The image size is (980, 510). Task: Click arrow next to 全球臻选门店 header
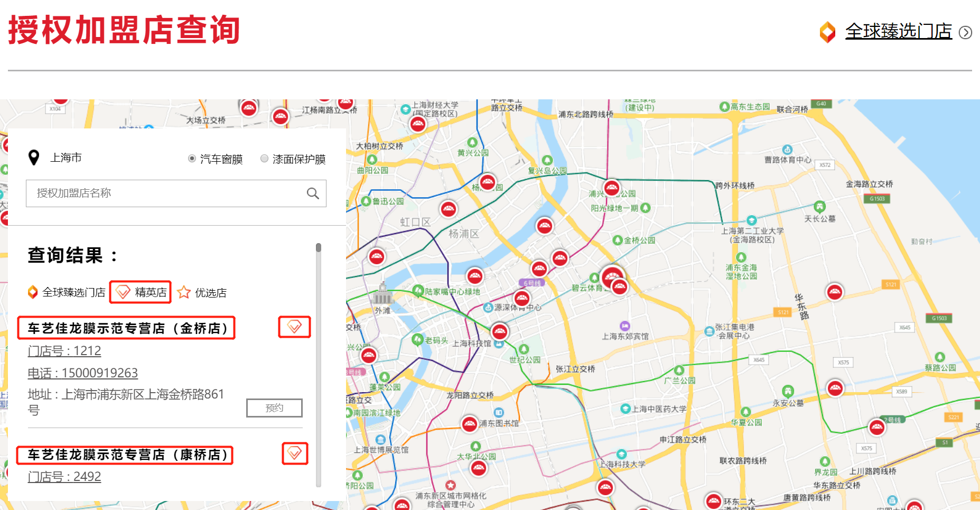click(965, 32)
